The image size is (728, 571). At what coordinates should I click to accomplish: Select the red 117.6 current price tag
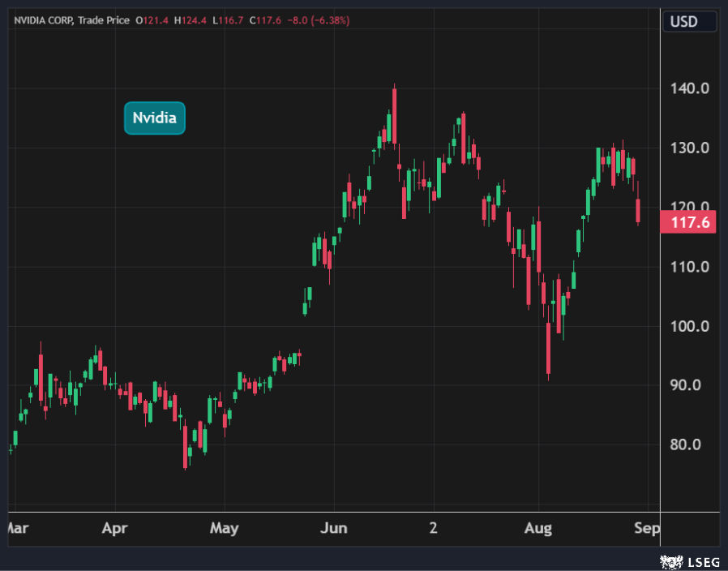click(688, 222)
